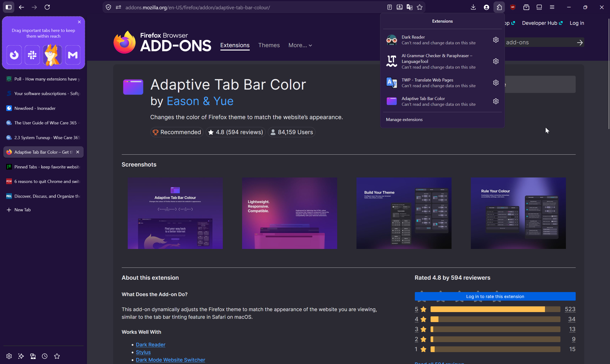
Task: Open the 'Discover, Discuss, and Organize' tab
Action: coord(43,196)
